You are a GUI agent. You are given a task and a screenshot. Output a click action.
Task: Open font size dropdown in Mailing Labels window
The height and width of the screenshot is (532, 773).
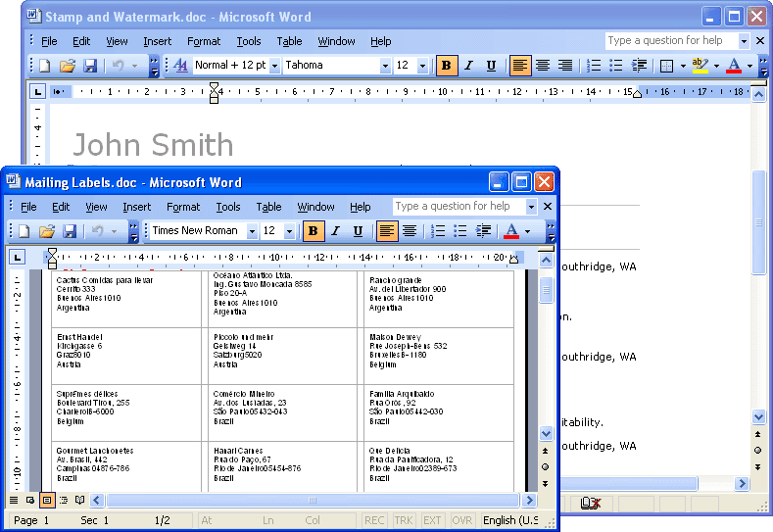289,231
